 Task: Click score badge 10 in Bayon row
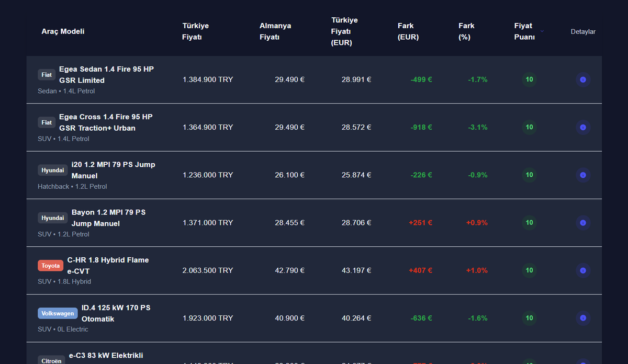pos(530,222)
